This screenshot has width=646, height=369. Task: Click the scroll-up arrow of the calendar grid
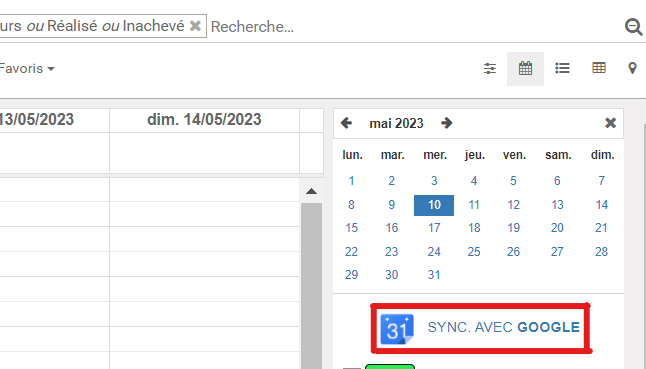pos(311,191)
